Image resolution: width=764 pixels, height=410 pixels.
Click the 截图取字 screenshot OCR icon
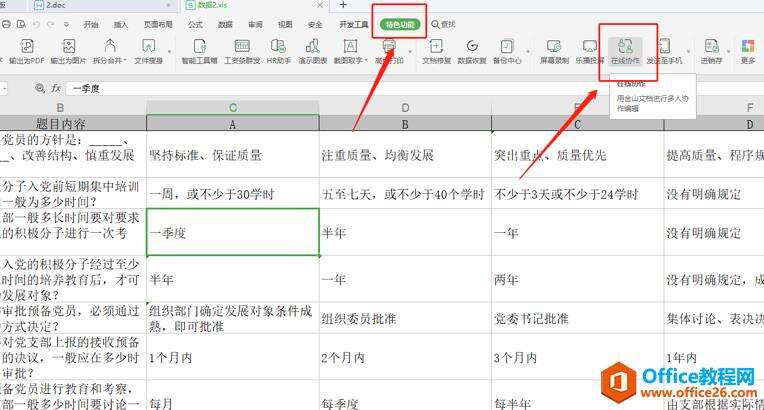point(350,47)
